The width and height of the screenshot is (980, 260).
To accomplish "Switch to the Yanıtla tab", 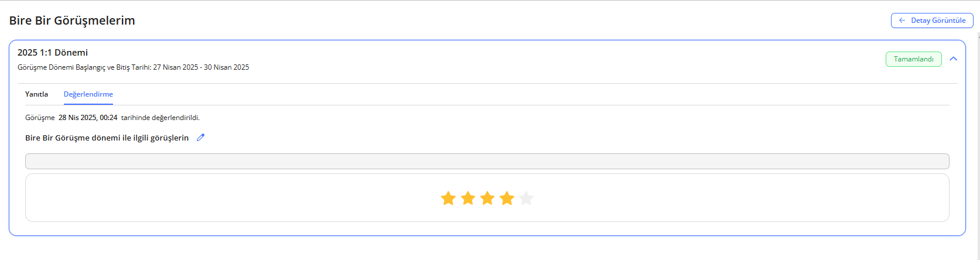I will [36, 94].
